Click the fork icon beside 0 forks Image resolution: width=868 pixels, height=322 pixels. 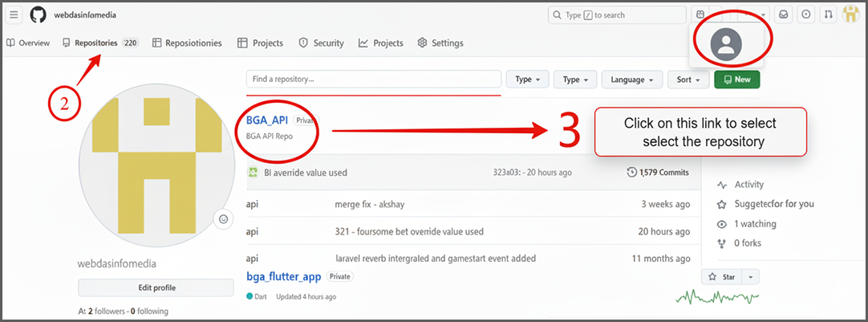click(x=722, y=243)
